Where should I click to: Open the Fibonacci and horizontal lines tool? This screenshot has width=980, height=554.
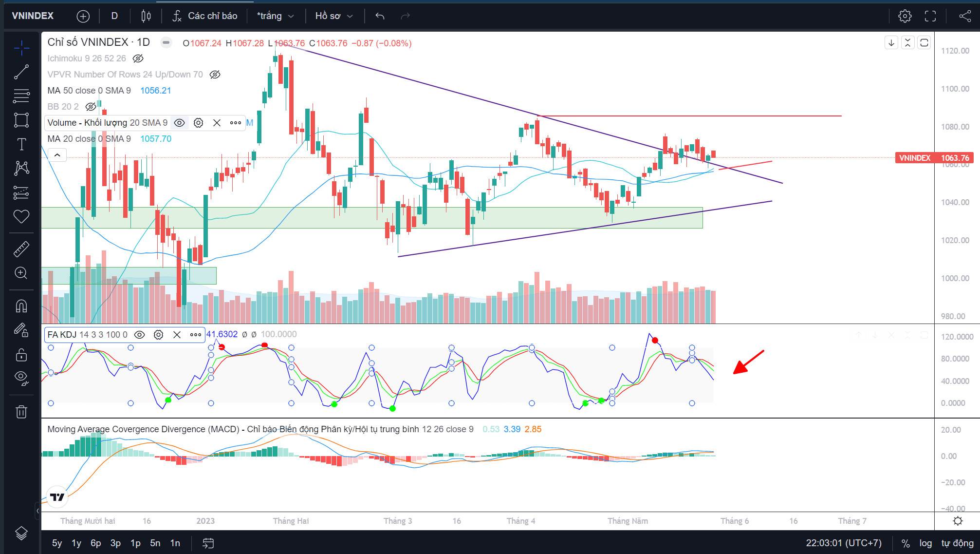21,96
